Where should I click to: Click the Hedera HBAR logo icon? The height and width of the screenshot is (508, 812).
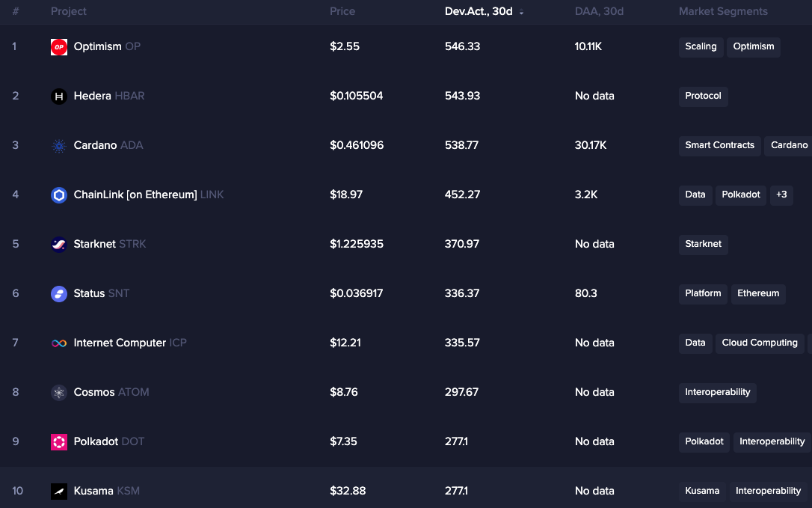coord(59,96)
